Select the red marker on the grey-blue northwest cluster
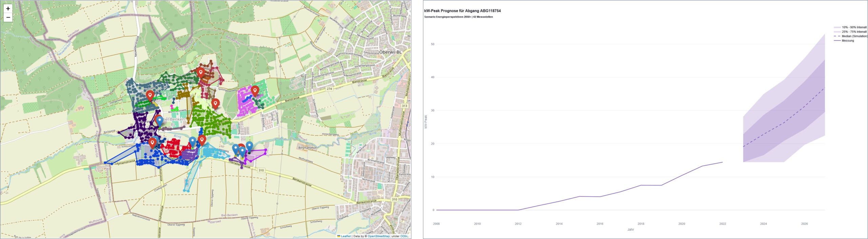The image size is (868, 239). (150, 95)
